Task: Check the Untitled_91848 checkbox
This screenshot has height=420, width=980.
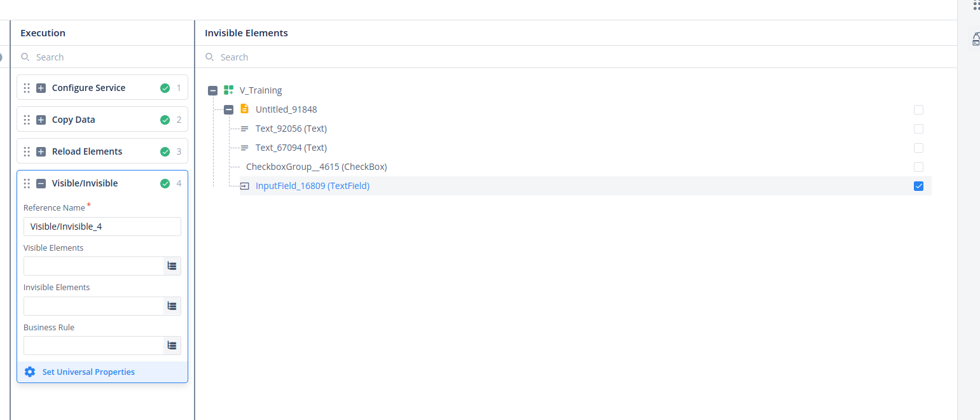Action: (x=918, y=109)
